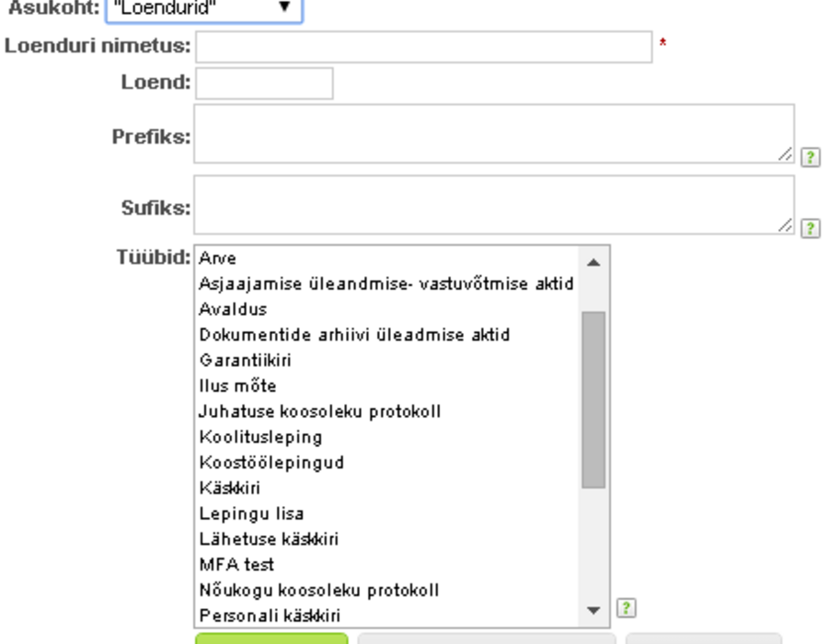Screen dimensions: 828x644
Task: Open help for the Sufiks field
Action: 810,228
